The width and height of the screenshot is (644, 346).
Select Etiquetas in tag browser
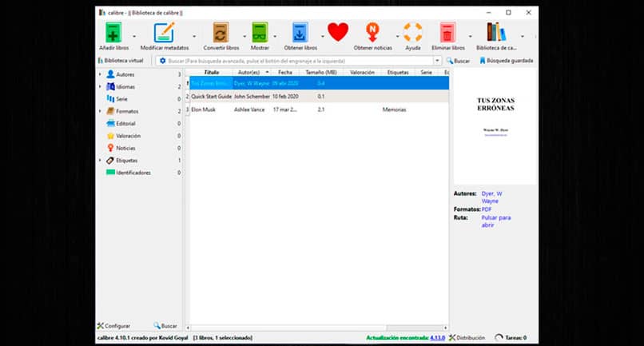click(x=126, y=161)
